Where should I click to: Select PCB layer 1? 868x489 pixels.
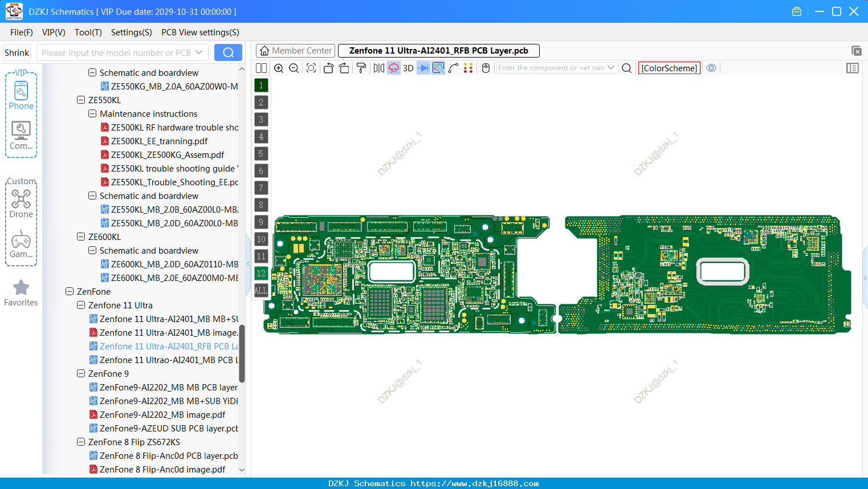point(261,85)
